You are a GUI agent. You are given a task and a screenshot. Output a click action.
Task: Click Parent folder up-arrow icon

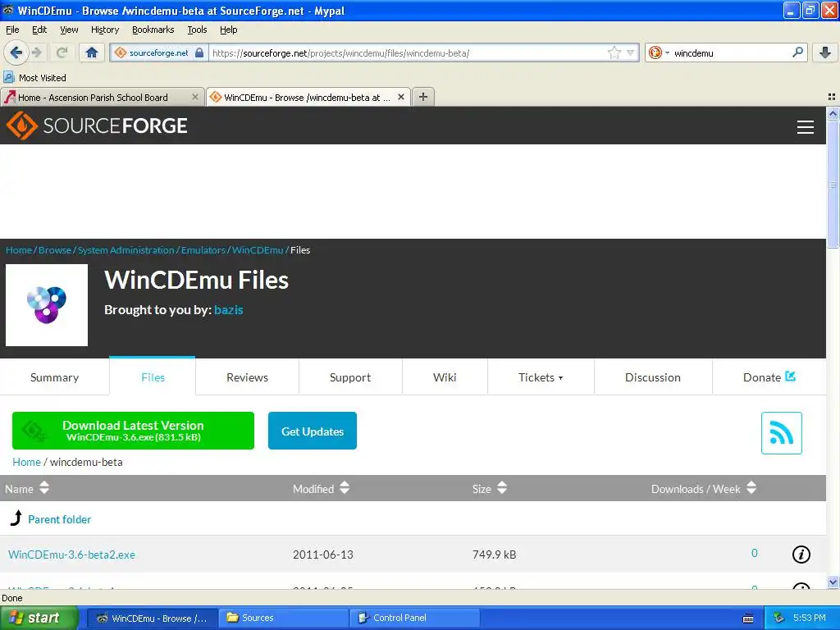pyautogui.click(x=16, y=518)
